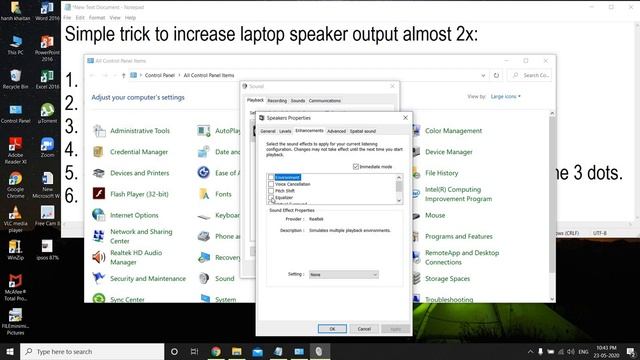Open Flash Player (32-bit) icon
Viewport: 640px width, 360px height.
tap(98, 194)
